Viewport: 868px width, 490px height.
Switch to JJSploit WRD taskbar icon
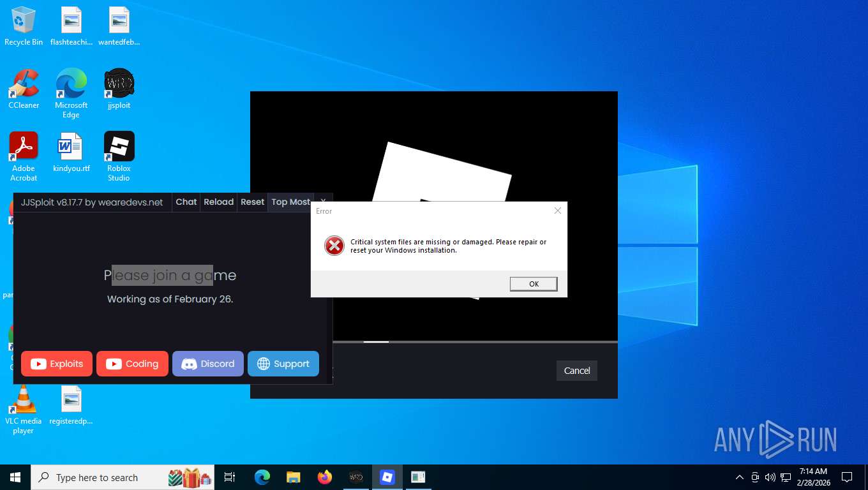[x=356, y=477]
